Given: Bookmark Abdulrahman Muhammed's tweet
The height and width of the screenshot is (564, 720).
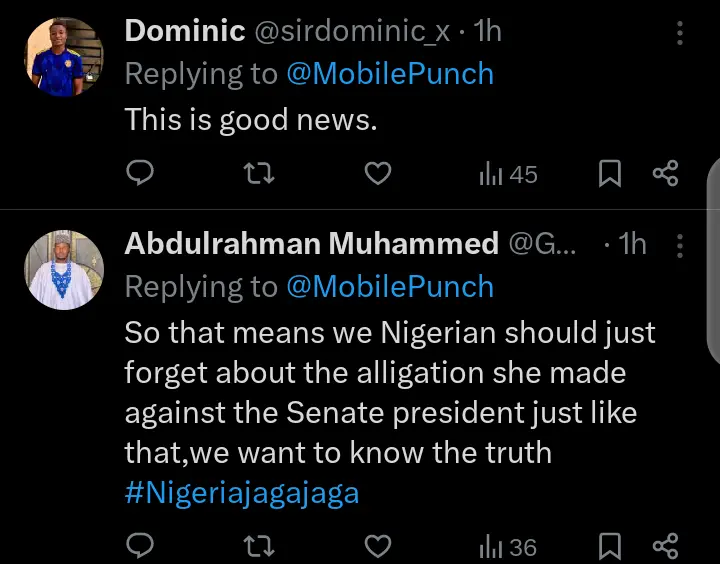Looking at the screenshot, I should coord(609,547).
